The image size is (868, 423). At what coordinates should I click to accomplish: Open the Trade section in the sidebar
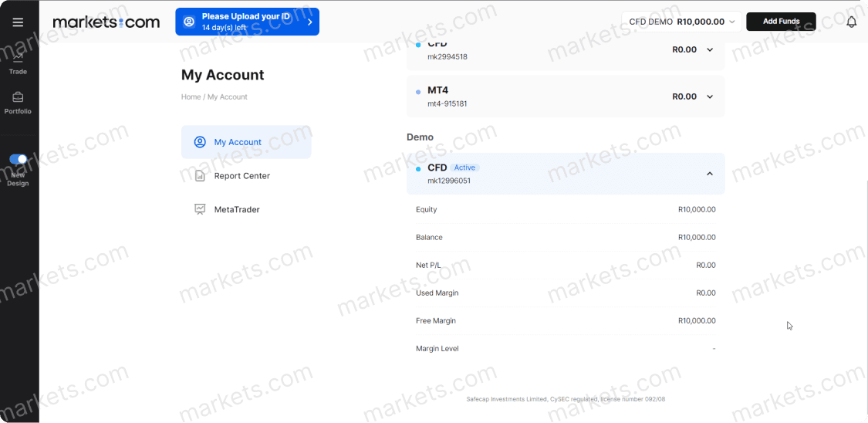(19, 63)
